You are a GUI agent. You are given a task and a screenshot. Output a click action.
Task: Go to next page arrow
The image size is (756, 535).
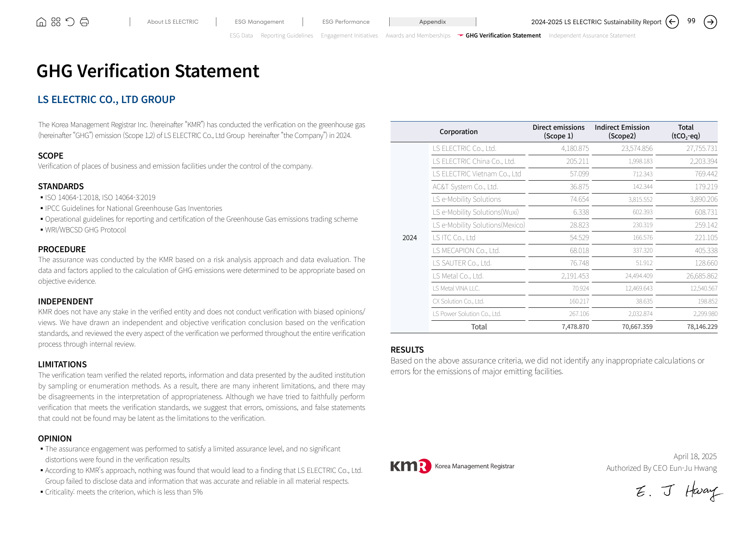710,22
